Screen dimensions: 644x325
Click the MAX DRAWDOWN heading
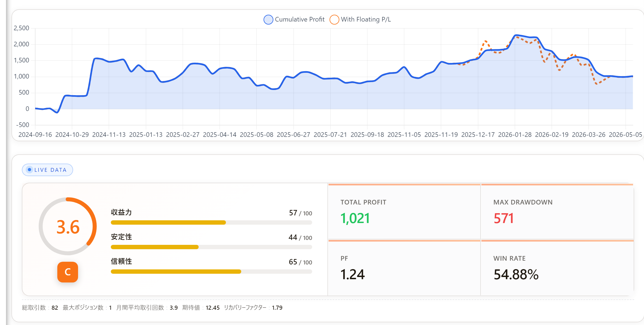click(x=523, y=202)
